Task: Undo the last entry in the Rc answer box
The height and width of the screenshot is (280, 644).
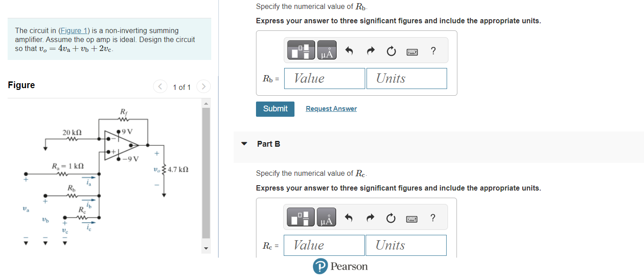Action: coord(349,218)
